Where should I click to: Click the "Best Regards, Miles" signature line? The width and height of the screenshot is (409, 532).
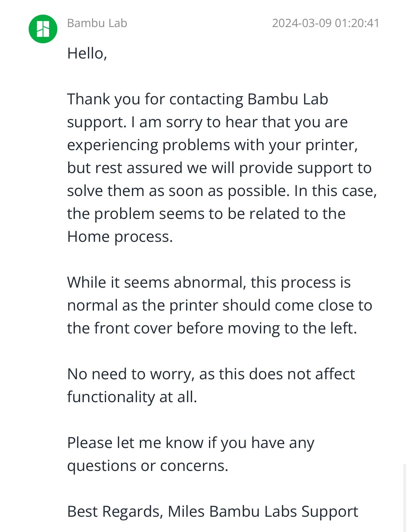click(213, 512)
